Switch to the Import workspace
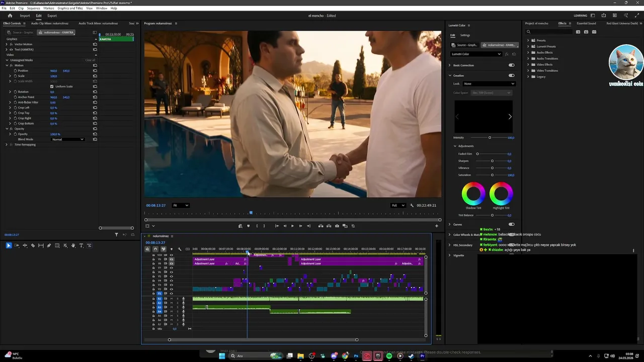 (25, 16)
